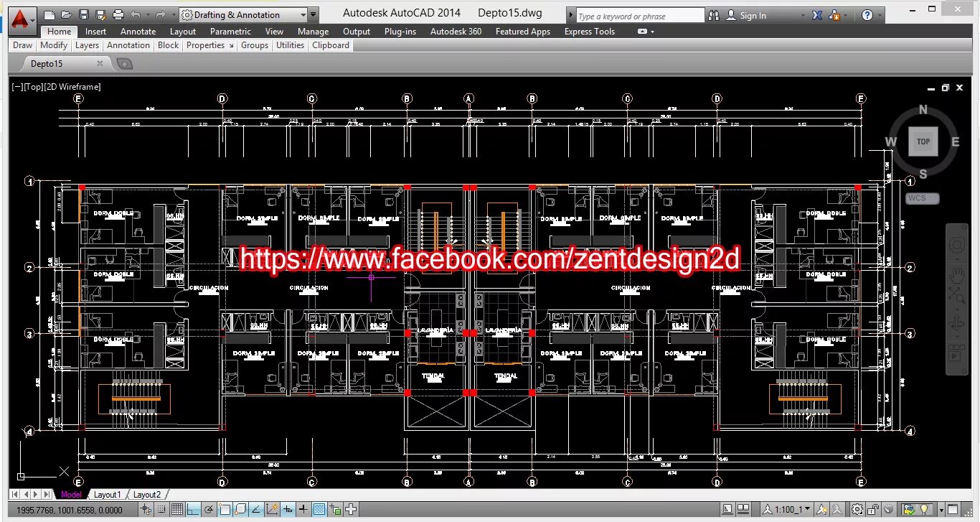Click the search keyword input field

[641, 16]
